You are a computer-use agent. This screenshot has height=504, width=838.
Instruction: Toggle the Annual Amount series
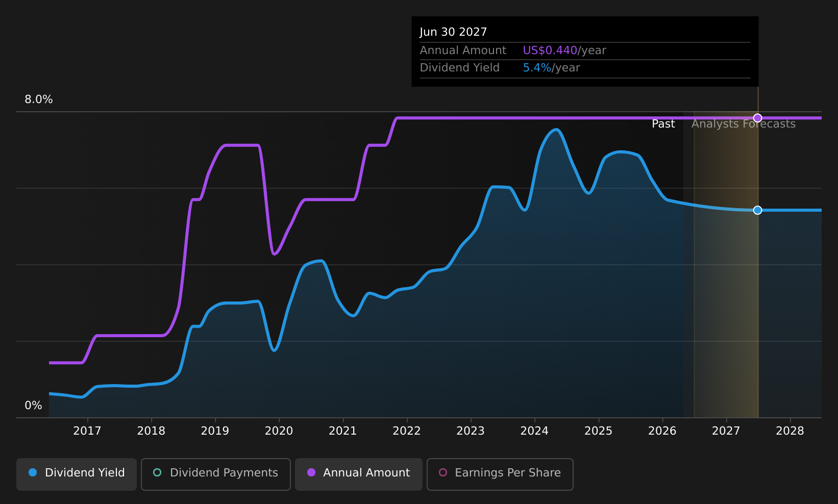pos(359,474)
